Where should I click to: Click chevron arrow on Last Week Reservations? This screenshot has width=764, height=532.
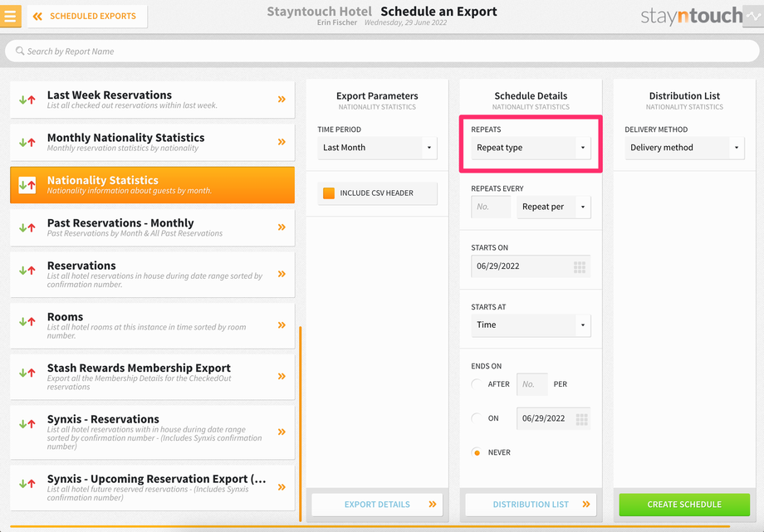(x=282, y=99)
